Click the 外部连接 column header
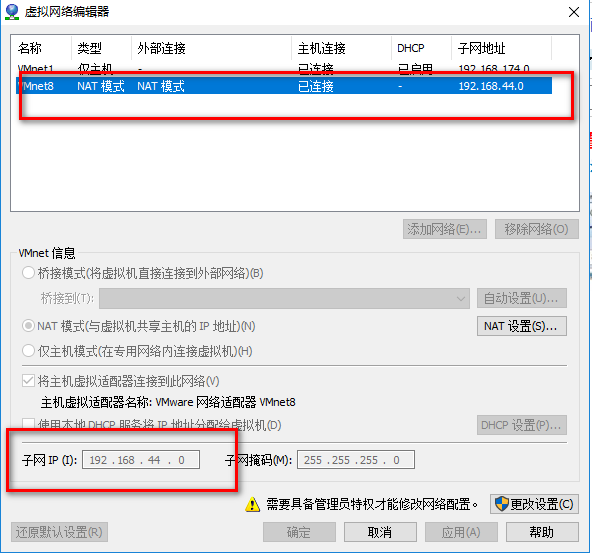Screen dimensions: 592x553 212,48
